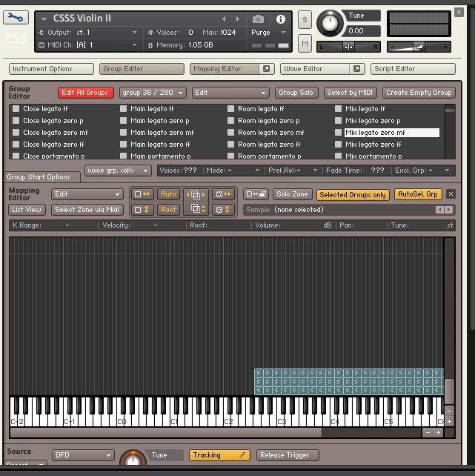
Task: Solo the instrument with the S button
Action: [x=305, y=20]
